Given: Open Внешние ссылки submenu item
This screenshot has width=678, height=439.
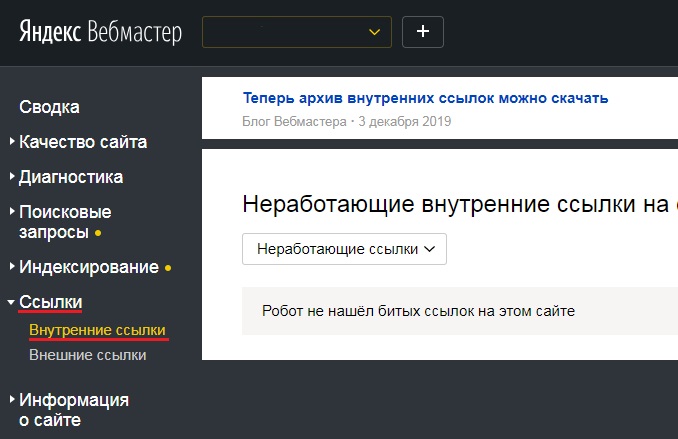Looking at the screenshot, I should 88,355.
